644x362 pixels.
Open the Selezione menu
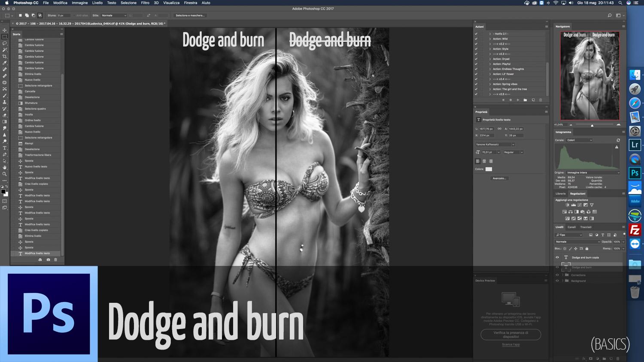click(128, 3)
